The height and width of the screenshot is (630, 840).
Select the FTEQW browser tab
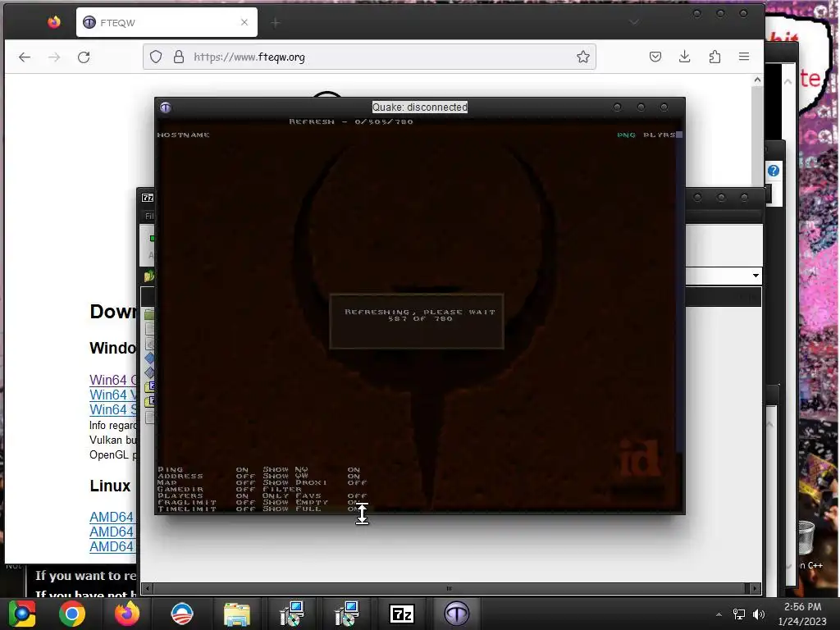[167, 22]
